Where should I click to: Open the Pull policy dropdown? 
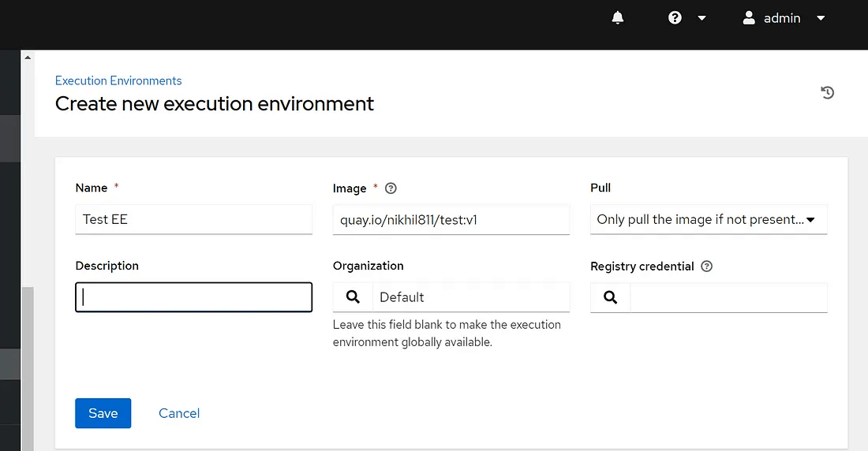tap(708, 219)
